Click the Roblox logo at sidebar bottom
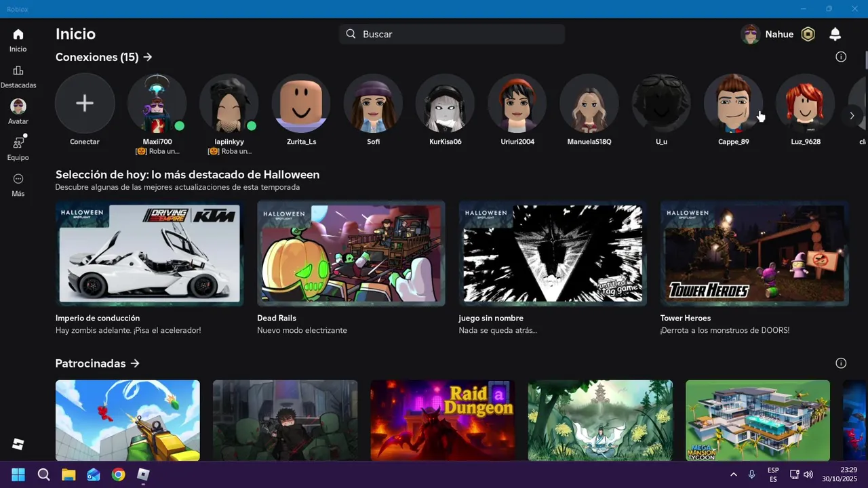The height and width of the screenshot is (488, 868). coord(18,444)
